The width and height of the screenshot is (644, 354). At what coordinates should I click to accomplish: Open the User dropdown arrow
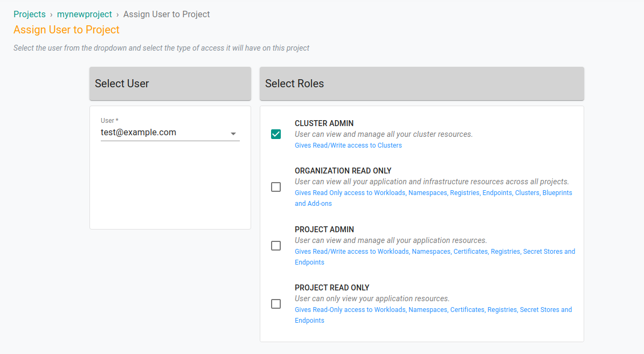[233, 134]
